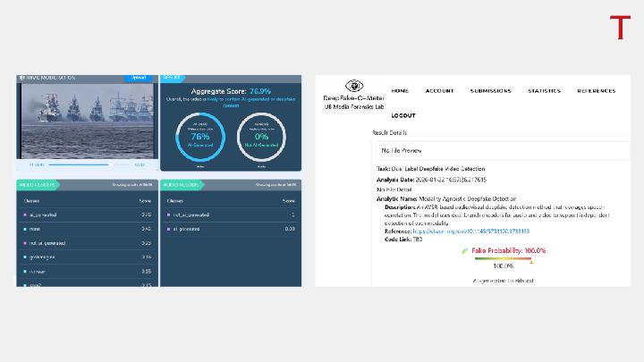644x362 pixels.
Task: Click the DeepFake-O-Meter eye logo
Action: pos(354,87)
